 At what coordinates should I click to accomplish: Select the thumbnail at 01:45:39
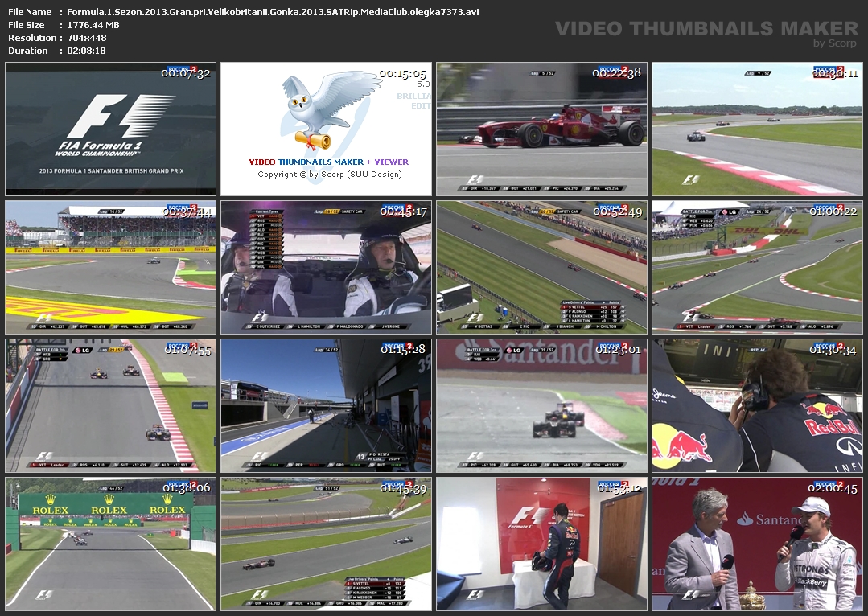pyautogui.click(x=327, y=544)
